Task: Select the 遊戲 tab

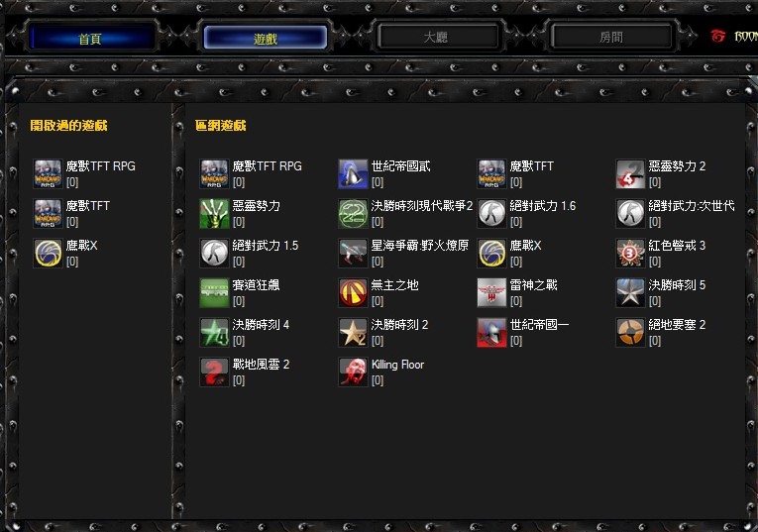Action: pyautogui.click(x=265, y=39)
